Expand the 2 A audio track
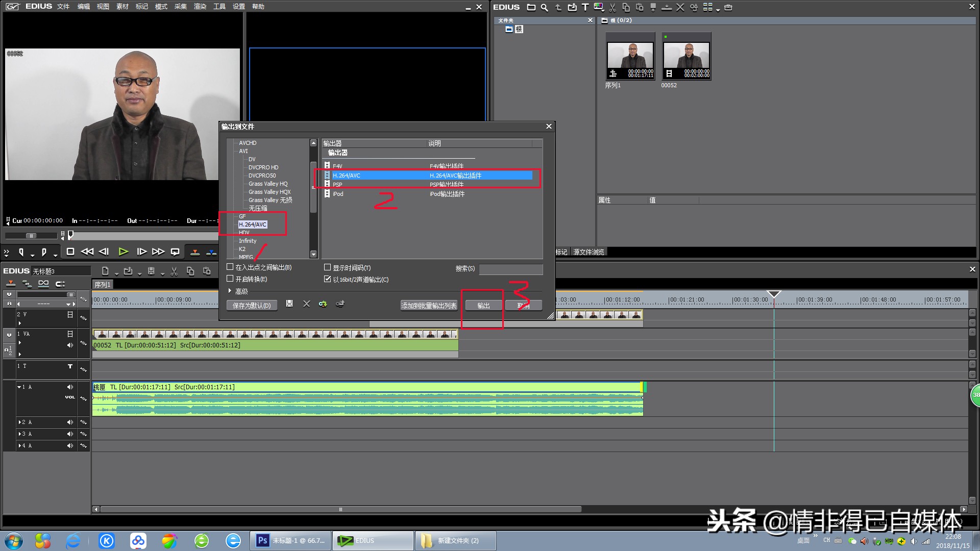 point(19,422)
